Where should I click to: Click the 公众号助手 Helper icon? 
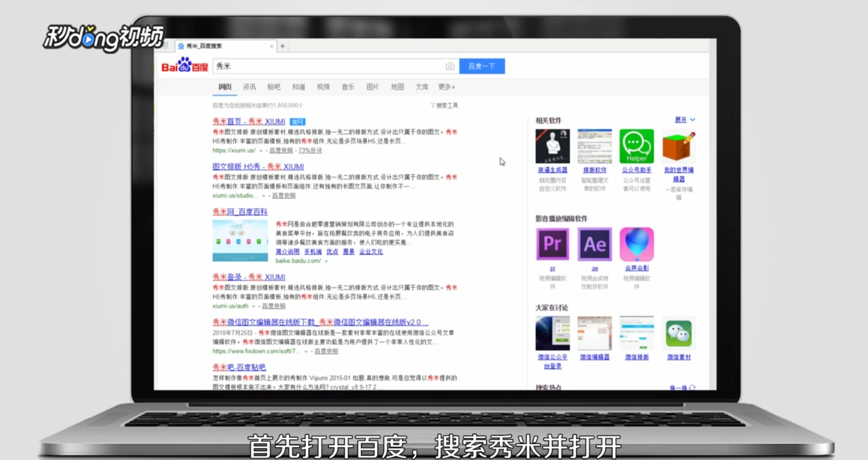[636, 146]
